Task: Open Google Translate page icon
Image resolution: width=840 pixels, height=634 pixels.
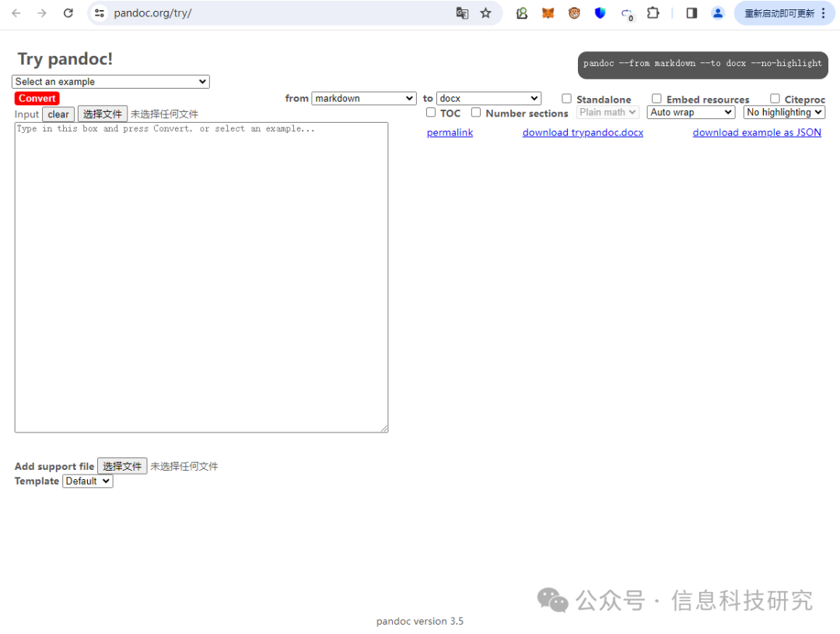Action: tap(462, 12)
